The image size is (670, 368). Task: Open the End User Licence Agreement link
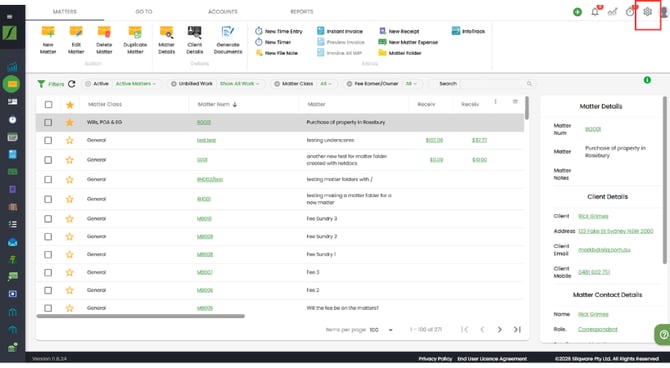tap(492, 359)
